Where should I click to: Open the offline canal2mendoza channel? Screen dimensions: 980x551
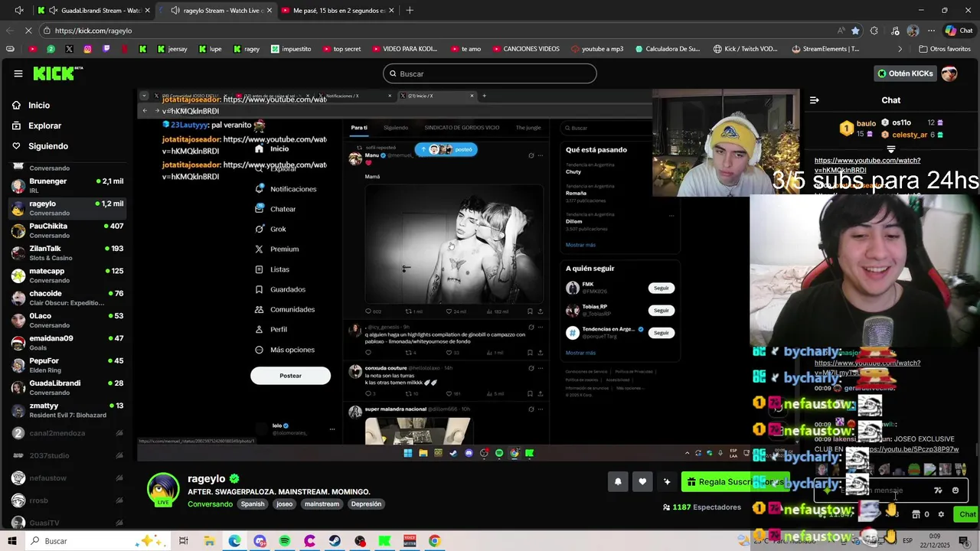point(67,433)
